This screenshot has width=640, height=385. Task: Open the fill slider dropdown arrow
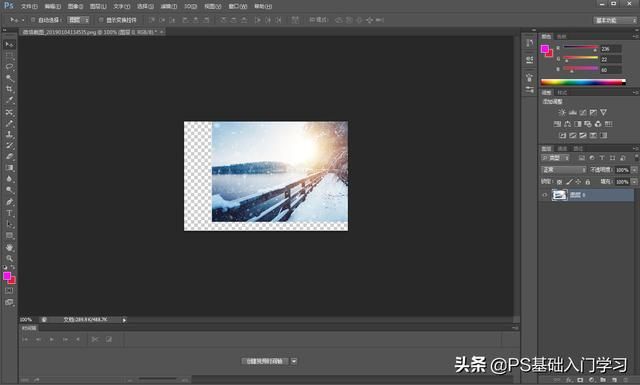(634, 182)
